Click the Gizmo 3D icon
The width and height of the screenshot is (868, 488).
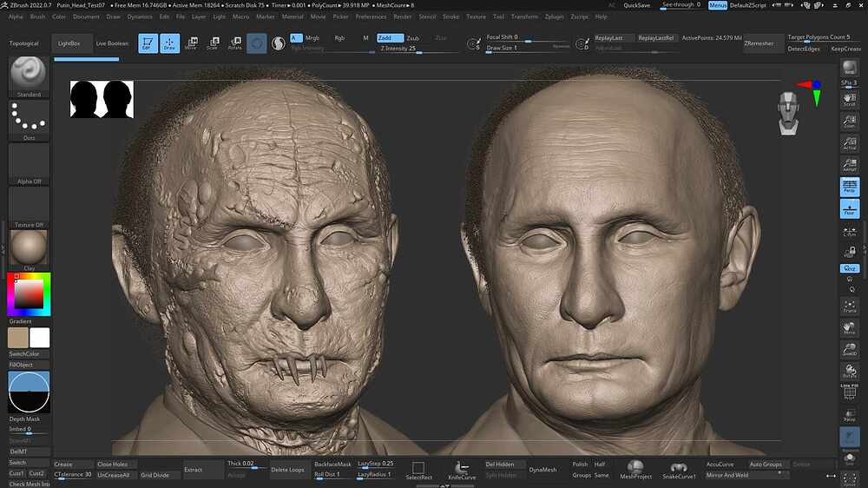pyautogui.click(x=256, y=43)
